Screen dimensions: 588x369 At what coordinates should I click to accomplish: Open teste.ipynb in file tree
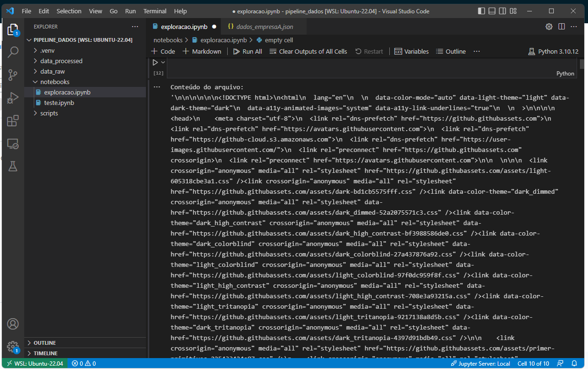point(86,103)
